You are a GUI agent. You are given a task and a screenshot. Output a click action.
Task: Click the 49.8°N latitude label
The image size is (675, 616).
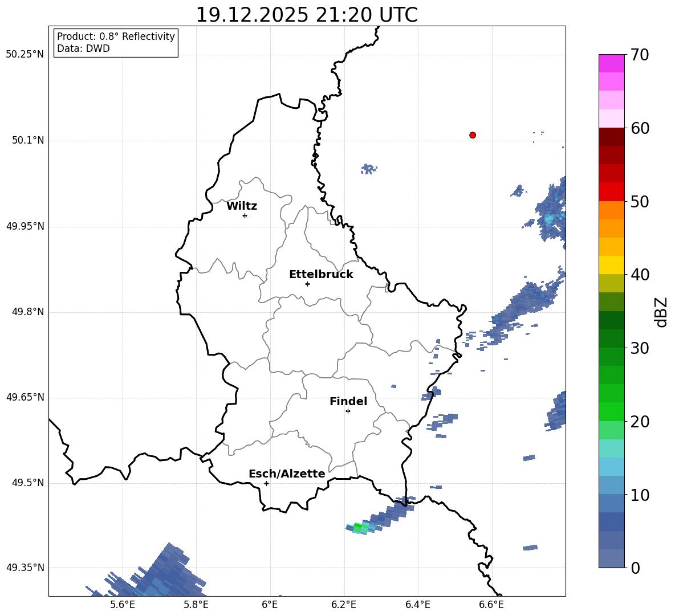click(28, 312)
